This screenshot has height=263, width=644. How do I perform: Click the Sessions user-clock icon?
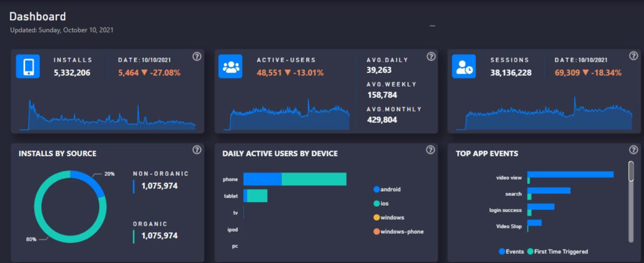[464, 67]
